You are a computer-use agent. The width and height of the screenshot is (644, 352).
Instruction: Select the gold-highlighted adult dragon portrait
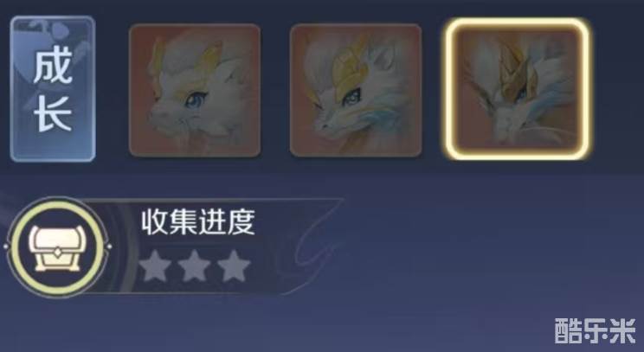[517, 89]
